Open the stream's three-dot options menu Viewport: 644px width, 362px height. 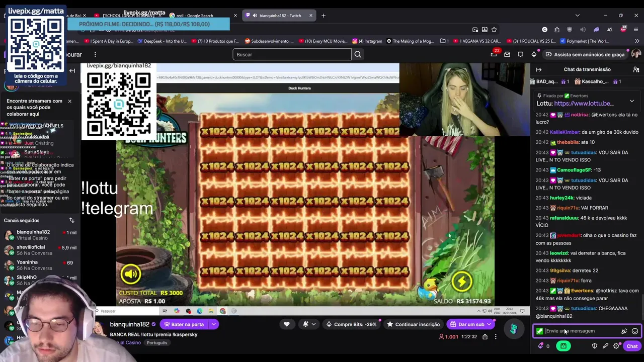coord(496,336)
